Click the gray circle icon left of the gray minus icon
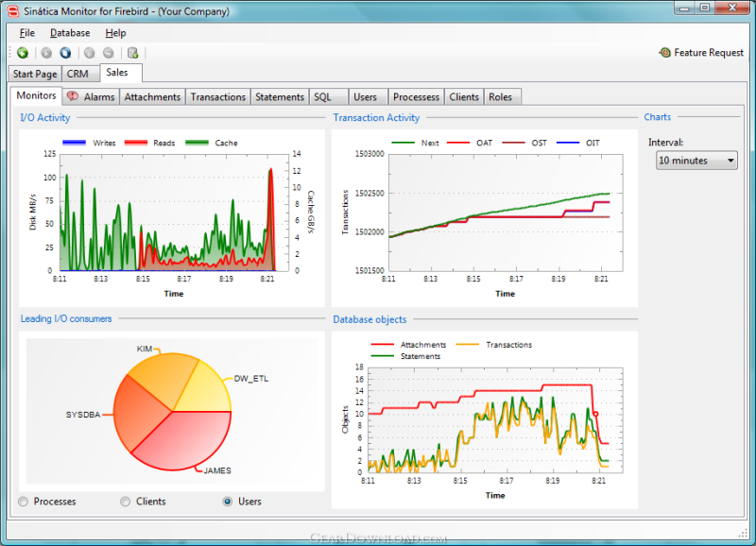 coord(89,53)
